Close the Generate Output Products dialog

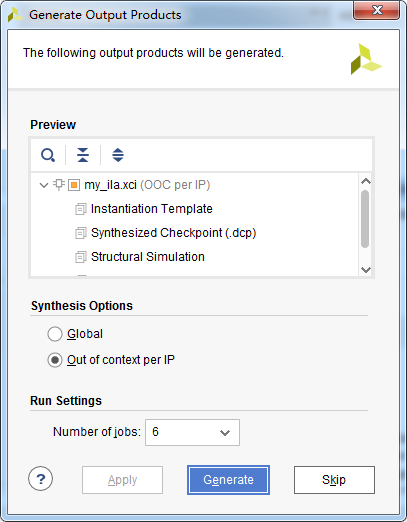377,10
